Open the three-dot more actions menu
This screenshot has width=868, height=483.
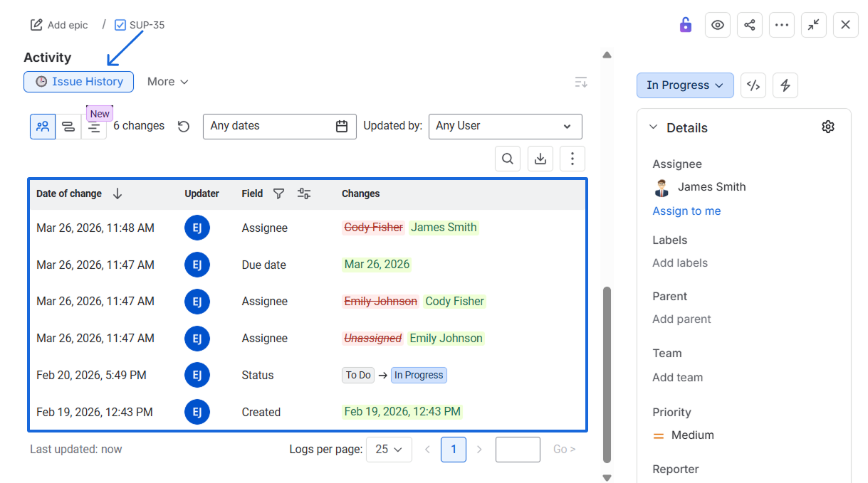click(x=782, y=25)
